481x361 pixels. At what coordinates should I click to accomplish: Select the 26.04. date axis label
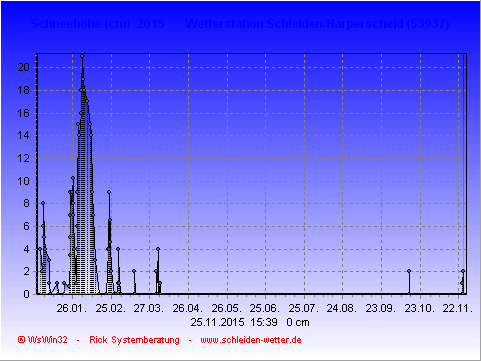pos(188,308)
